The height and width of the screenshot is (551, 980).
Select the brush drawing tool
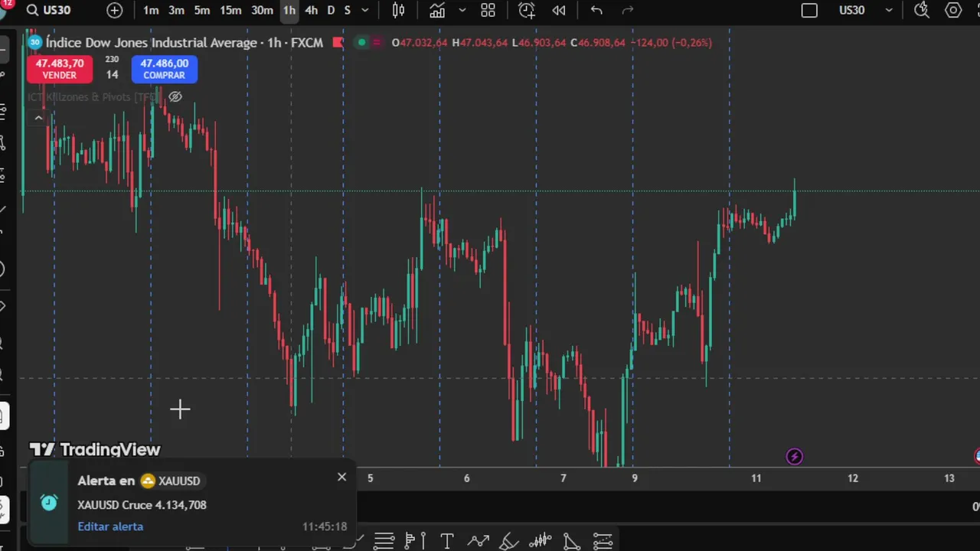tap(509, 541)
